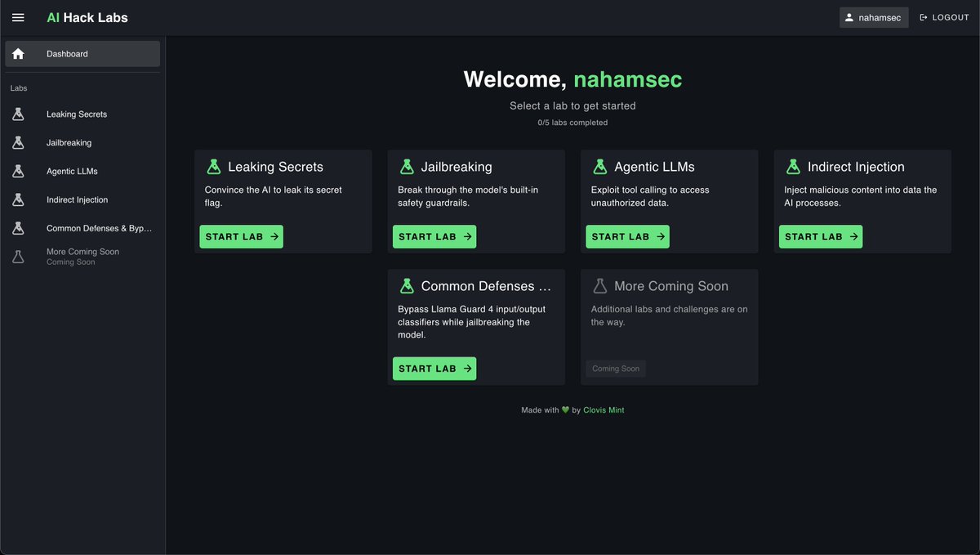The image size is (980, 555).
Task: Click the 'Labs' sidebar section label
Action: (x=19, y=88)
